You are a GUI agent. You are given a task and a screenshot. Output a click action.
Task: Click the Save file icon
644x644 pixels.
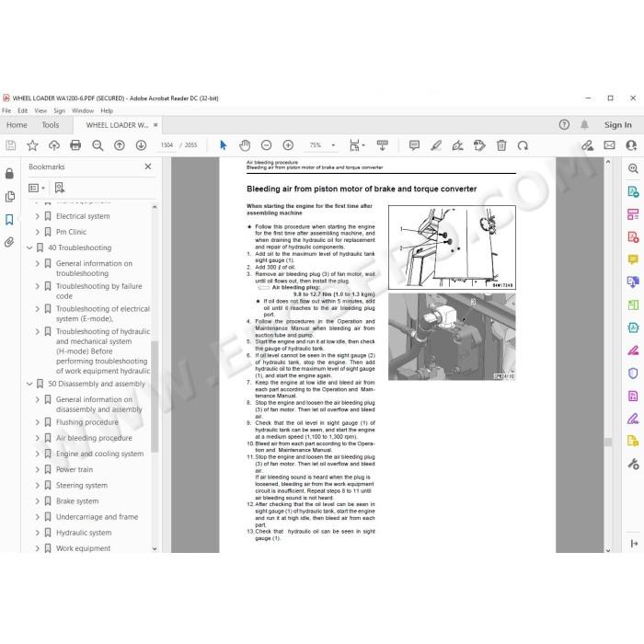11,145
